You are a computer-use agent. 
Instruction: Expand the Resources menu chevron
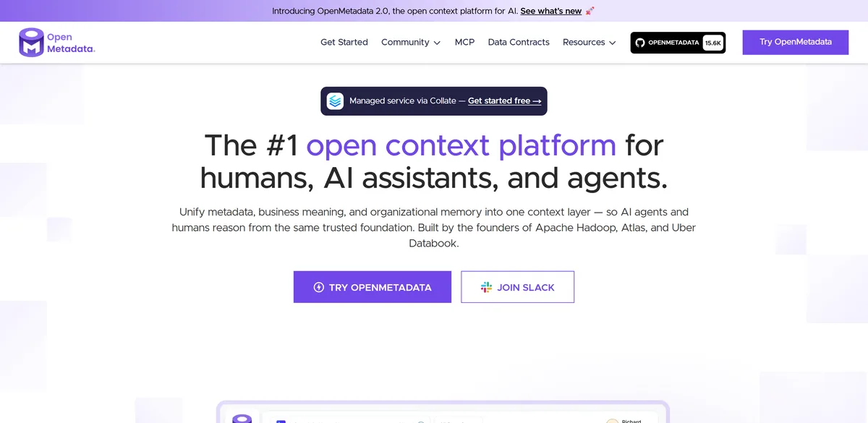click(613, 43)
